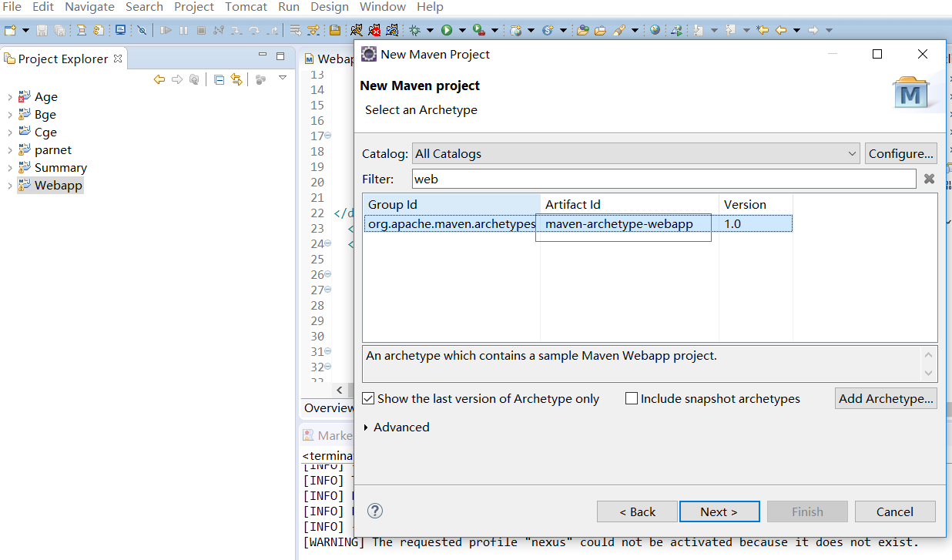Close the Project Explorer tab via X
The width and height of the screenshot is (952, 560).
point(118,59)
